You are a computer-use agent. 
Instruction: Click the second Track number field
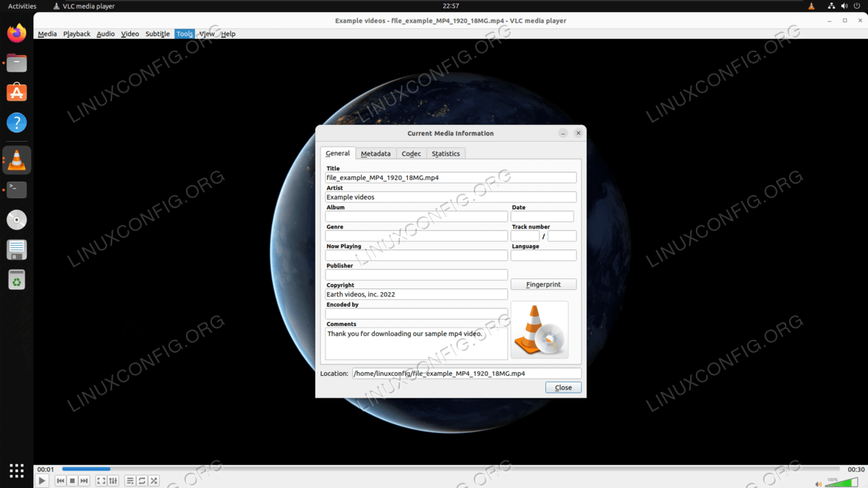point(562,236)
